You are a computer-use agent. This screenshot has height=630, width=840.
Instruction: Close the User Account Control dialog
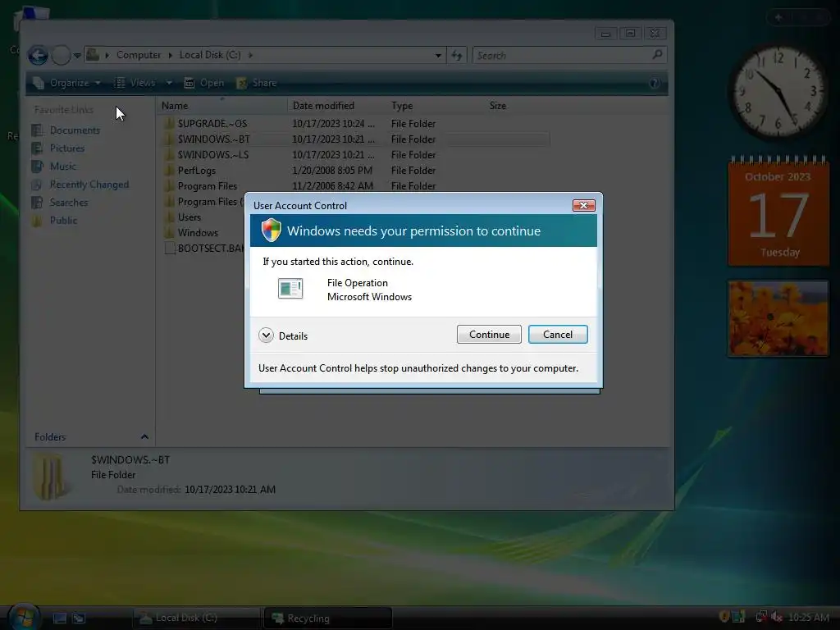click(583, 205)
